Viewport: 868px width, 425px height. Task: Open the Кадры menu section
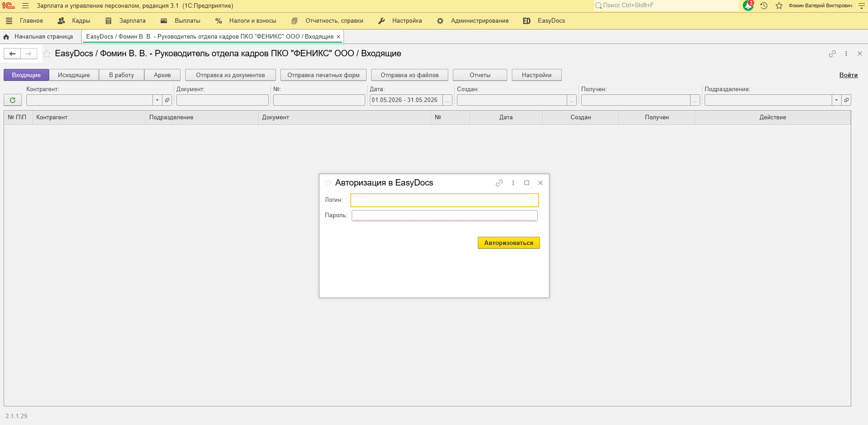pos(74,21)
